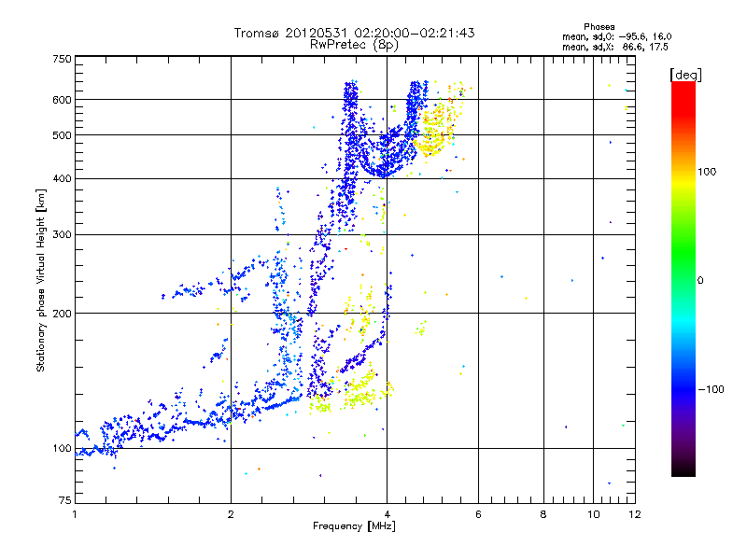Click the 'RwPretec (8p)' subtitle
The height and width of the screenshot is (560, 747).
tap(354, 45)
